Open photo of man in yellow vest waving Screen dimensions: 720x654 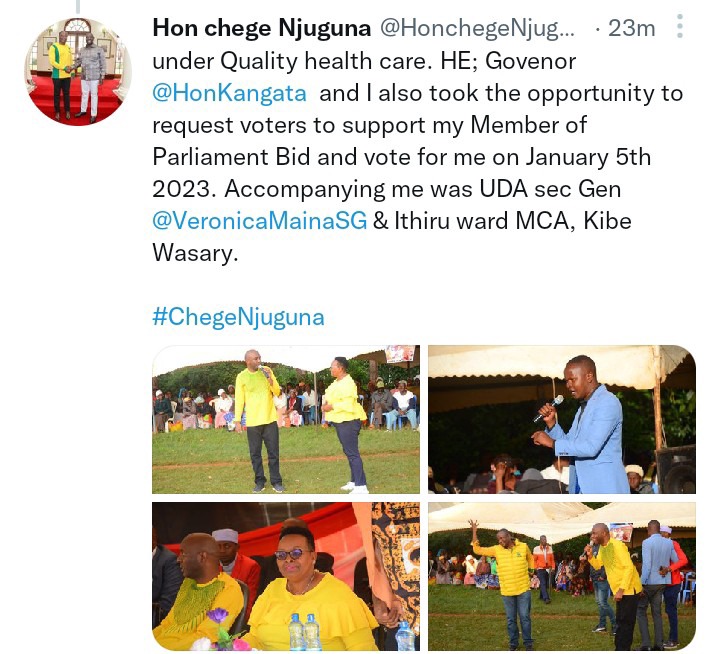click(562, 576)
